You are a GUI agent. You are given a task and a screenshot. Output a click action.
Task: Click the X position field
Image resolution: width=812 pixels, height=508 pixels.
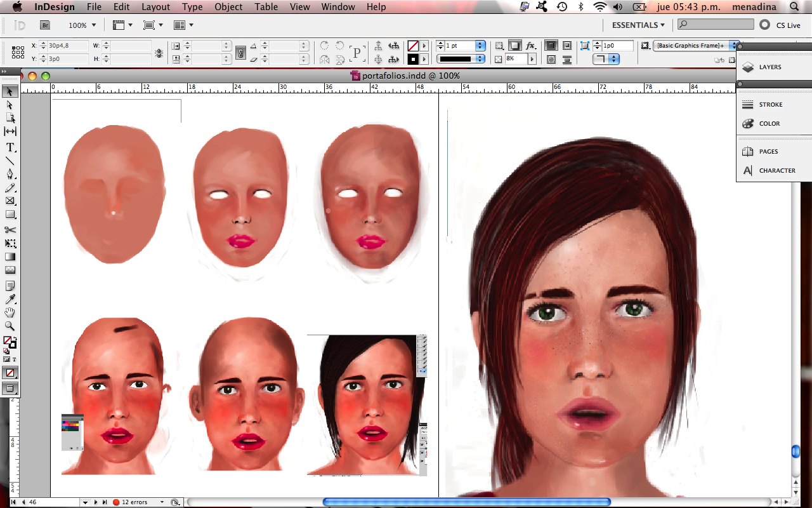(68, 46)
